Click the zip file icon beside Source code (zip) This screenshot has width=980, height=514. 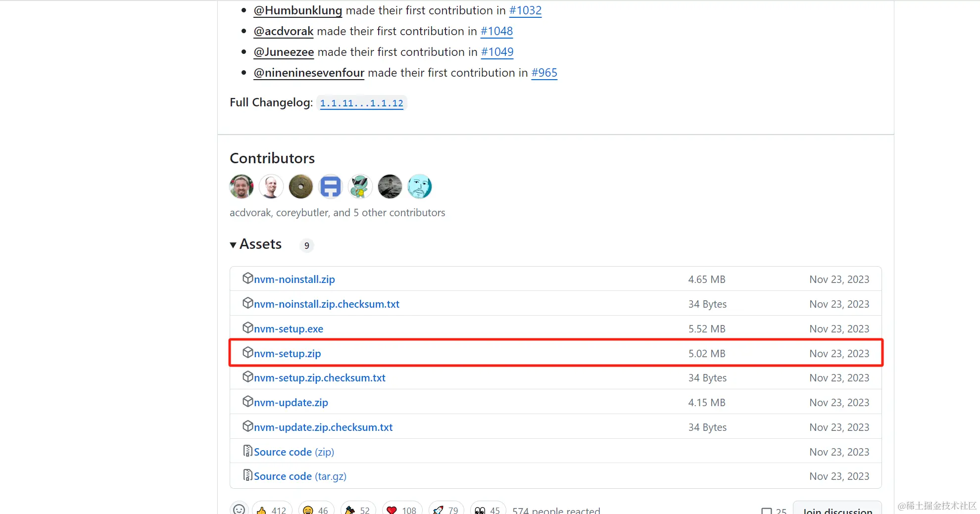click(247, 451)
